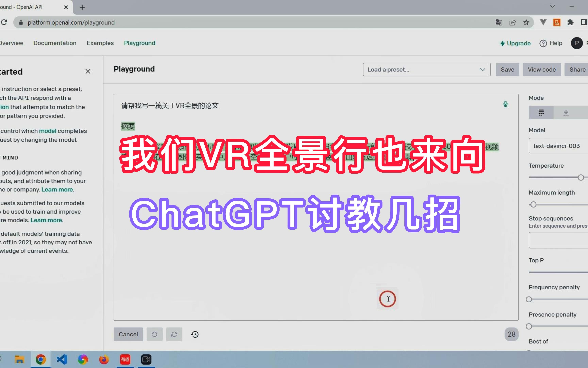Viewport: 588px width, 368px height.
Task: Go to the Overview tab
Action: click(x=11, y=43)
